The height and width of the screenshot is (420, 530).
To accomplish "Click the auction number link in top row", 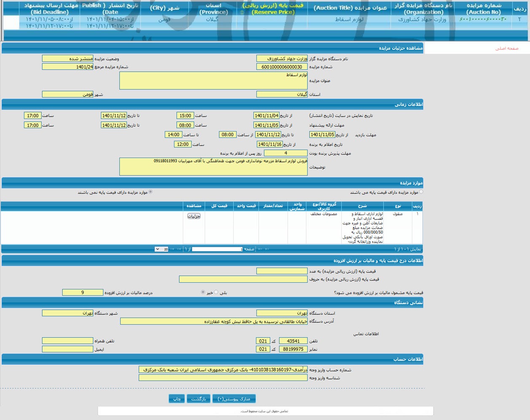I will pyautogui.click(x=483, y=19).
